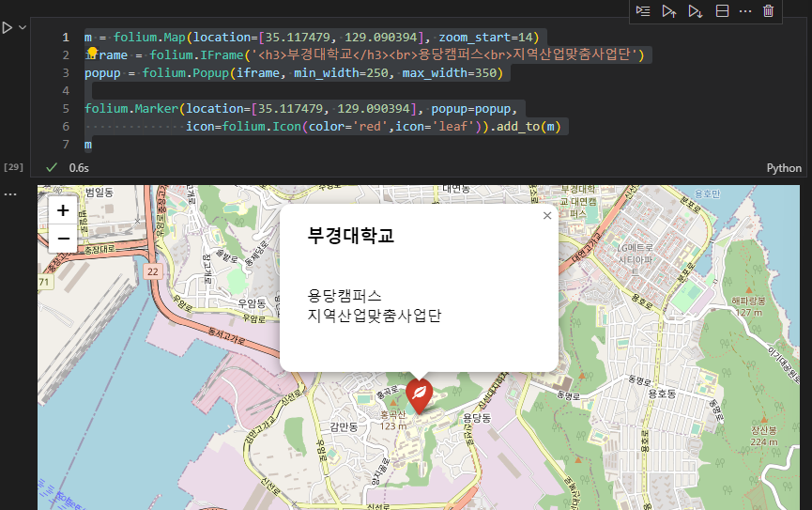The image size is (812, 510).
Task: Click the LG메트로시티아파트 label on map
Action: point(636,259)
